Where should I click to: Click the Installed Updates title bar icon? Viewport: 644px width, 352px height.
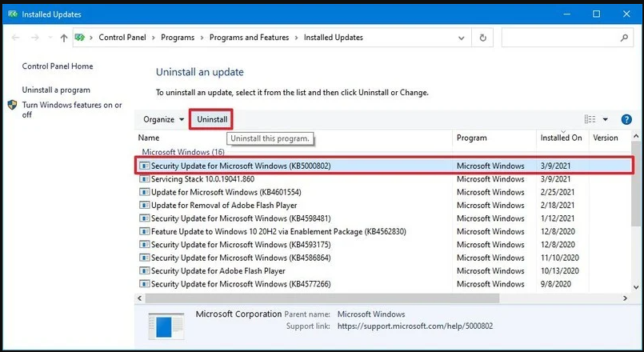[x=13, y=14]
